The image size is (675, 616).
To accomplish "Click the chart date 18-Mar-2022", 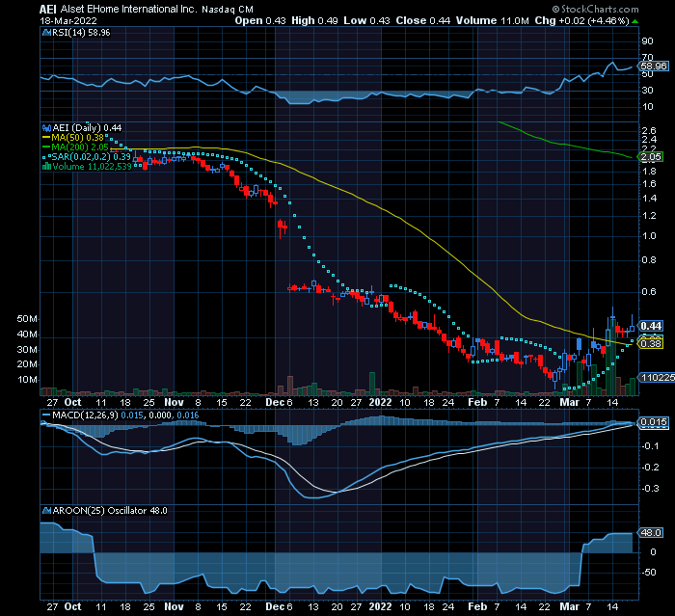I will [x=68, y=20].
